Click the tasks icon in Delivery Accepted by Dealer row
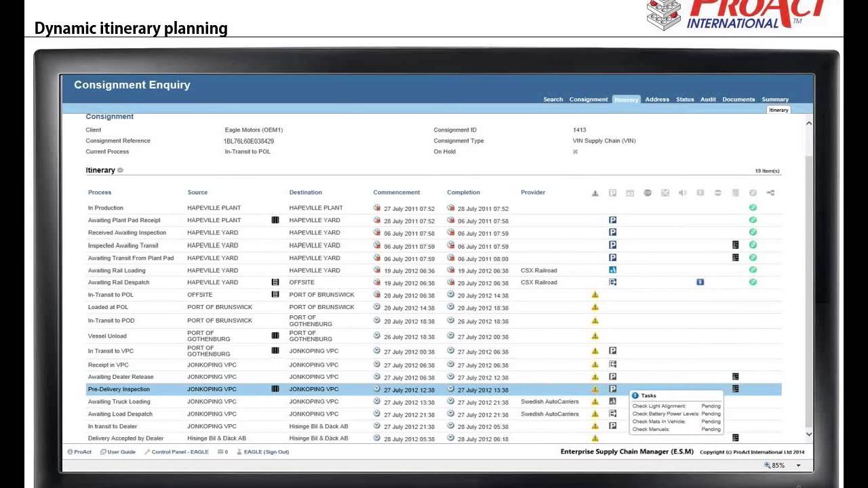Viewport: 868px width, 488px height. pyautogui.click(x=735, y=438)
